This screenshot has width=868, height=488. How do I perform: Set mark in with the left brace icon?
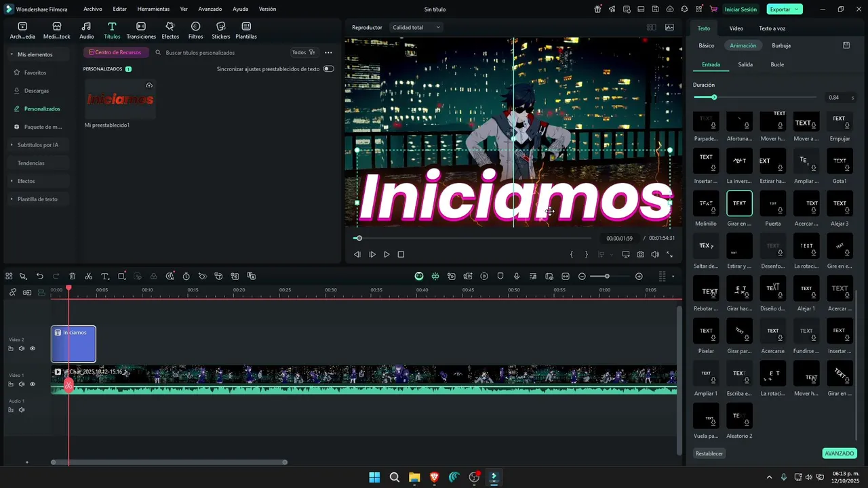point(572,255)
